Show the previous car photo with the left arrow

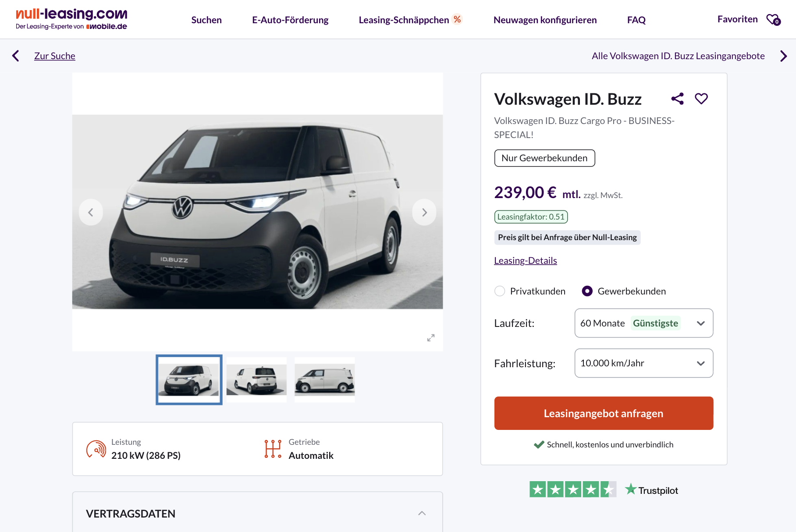coord(91,213)
